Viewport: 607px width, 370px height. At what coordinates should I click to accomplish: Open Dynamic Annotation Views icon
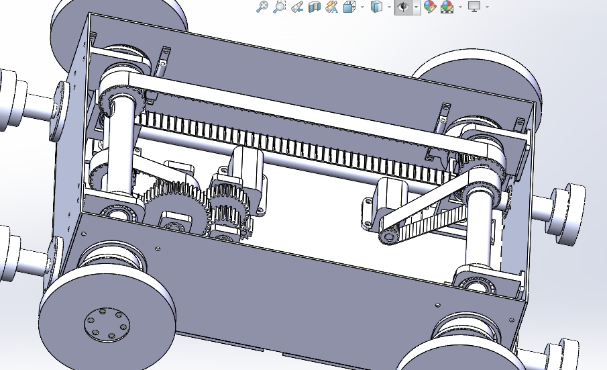332,7
